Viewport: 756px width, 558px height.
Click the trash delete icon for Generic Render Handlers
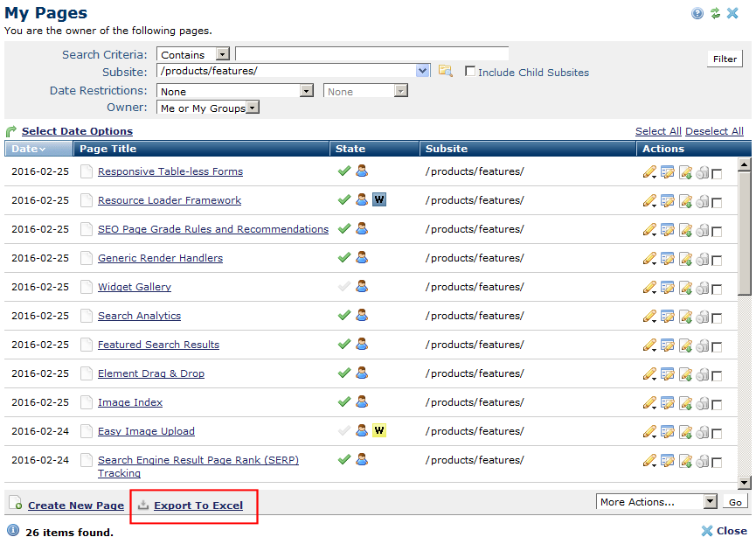click(x=702, y=259)
